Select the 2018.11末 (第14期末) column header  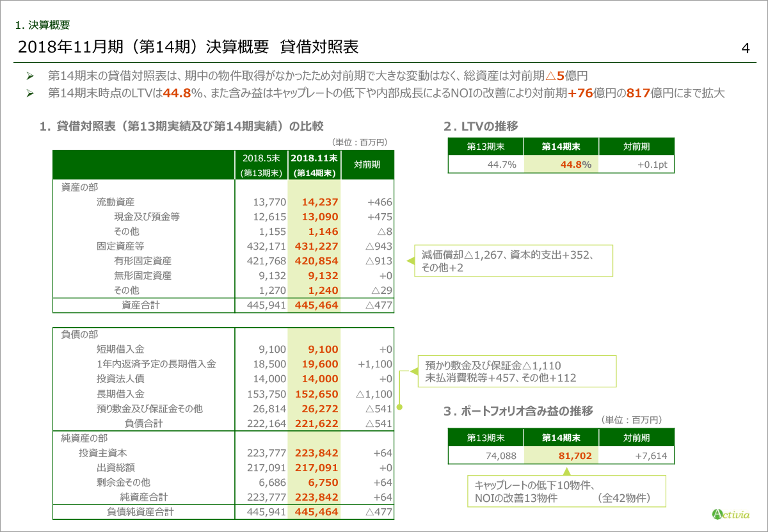[x=314, y=165]
